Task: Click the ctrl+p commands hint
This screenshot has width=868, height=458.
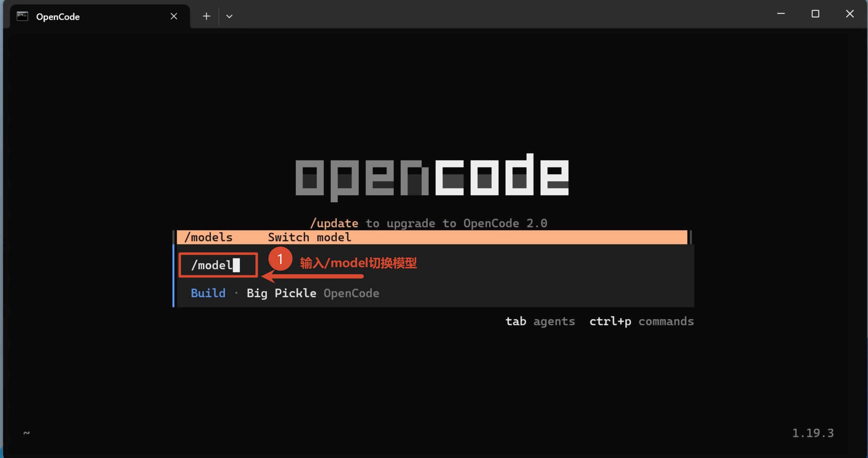Action: click(641, 321)
